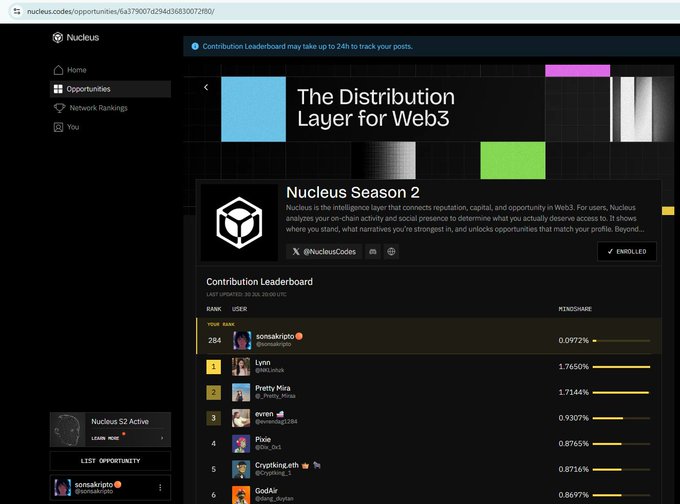The width and height of the screenshot is (680, 504).
Task: Click the Nucleus S2 Active card thumbnail
Action: click(x=67, y=430)
